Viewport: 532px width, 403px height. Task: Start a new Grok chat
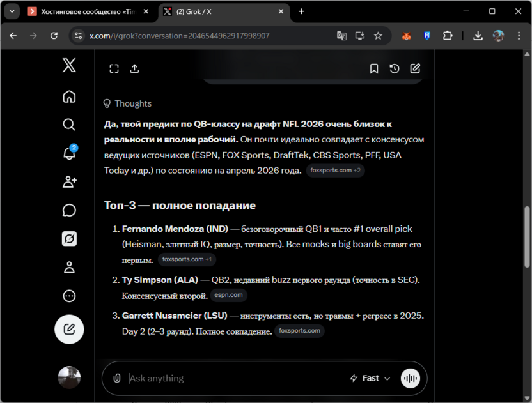415,69
